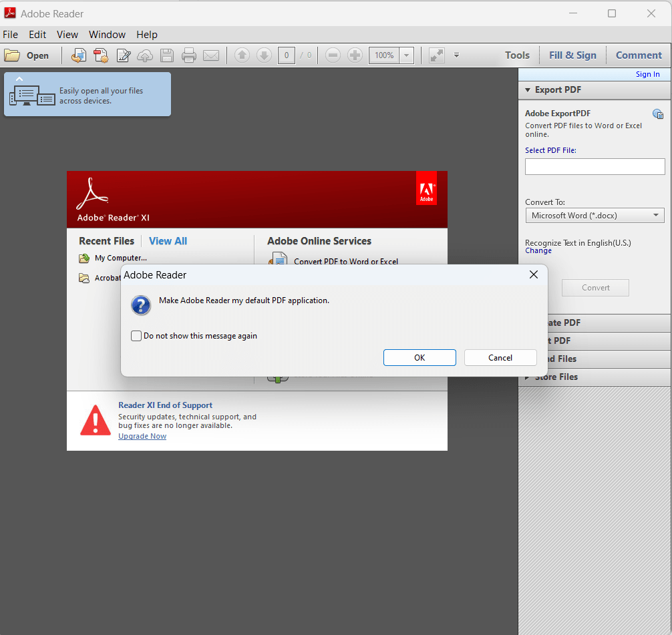Click the cloud upload icon

145,55
